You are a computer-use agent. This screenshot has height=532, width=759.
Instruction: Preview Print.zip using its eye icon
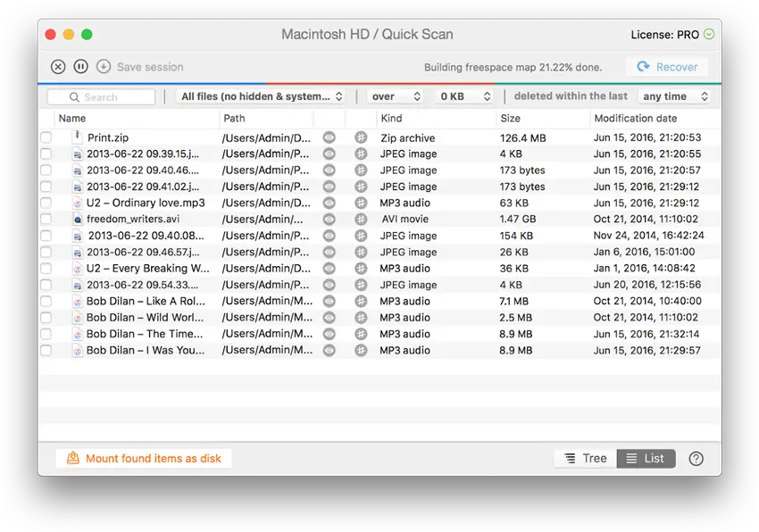(x=329, y=137)
